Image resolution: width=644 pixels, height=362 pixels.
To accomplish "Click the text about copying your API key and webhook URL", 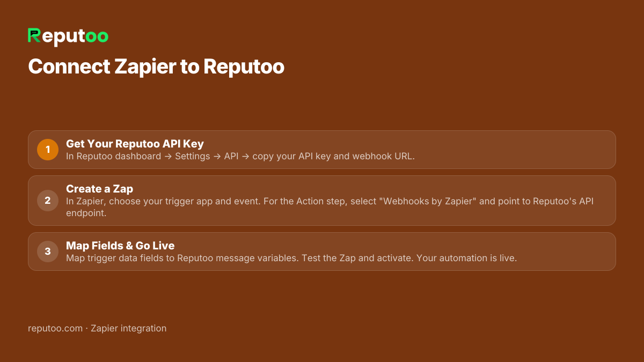I will 240,156.
